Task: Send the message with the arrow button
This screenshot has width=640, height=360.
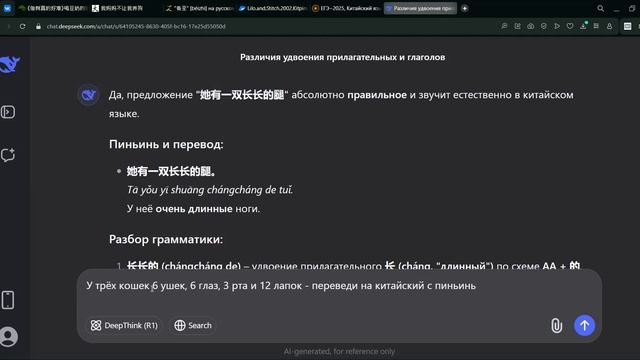Action: 584,325
